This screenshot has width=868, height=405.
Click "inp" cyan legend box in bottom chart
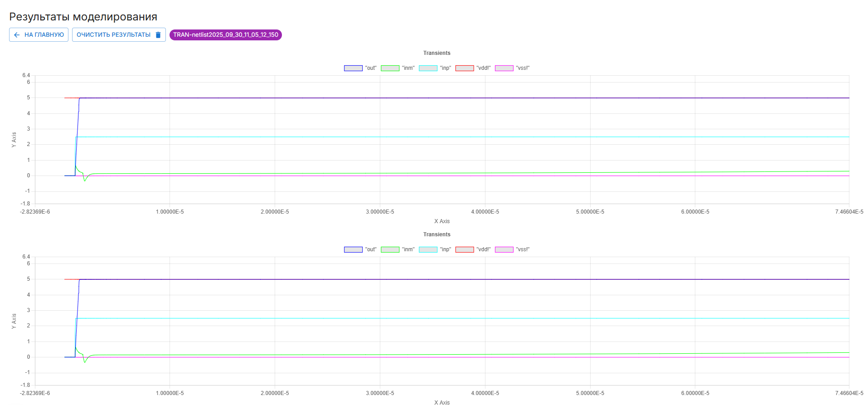[428, 249]
